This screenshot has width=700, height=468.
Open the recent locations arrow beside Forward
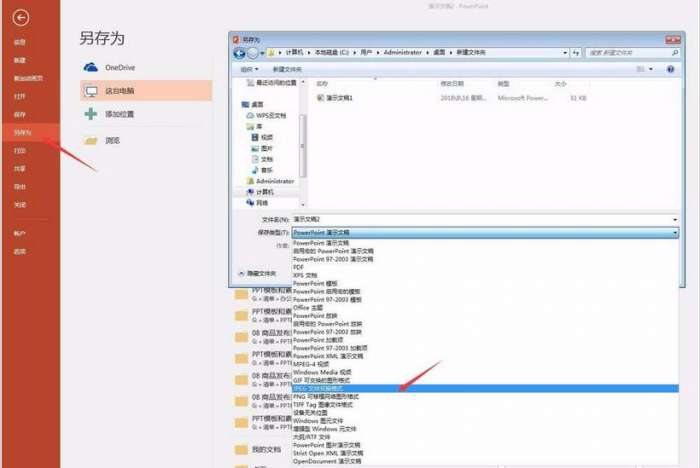262,53
